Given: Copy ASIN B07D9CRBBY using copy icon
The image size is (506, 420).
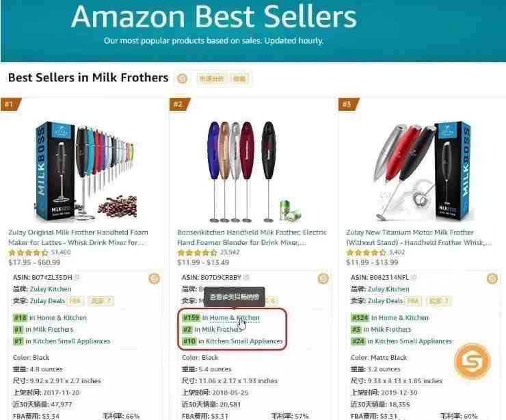Looking at the screenshot, I should (x=246, y=277).
